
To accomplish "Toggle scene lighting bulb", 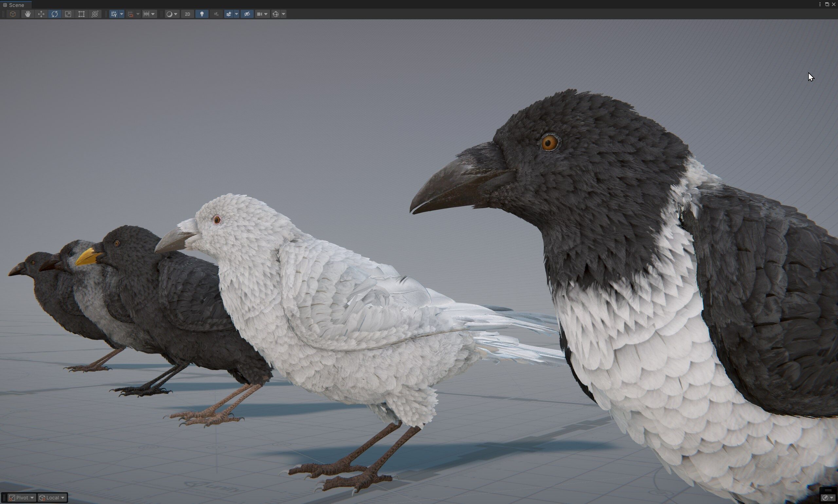I will [x=202, y=14].
